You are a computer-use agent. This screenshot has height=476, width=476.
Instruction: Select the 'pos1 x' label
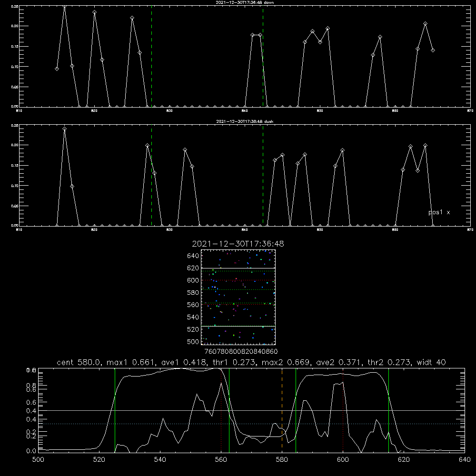coord(439,212)
